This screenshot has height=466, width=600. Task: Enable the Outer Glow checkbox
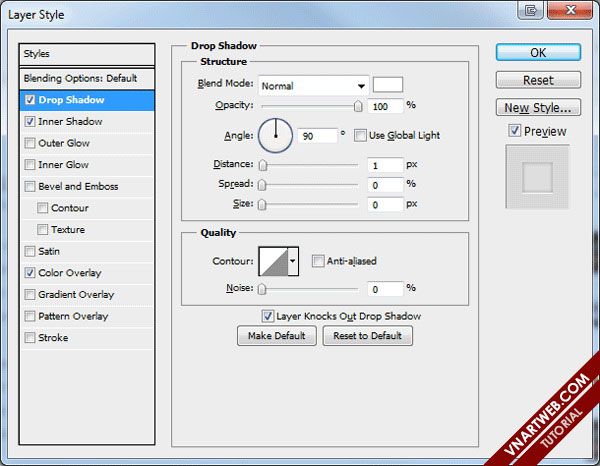click(30, 143)
